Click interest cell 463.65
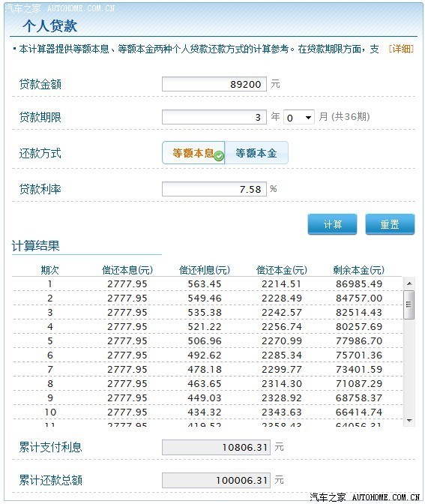 click(x=205, y=384)
